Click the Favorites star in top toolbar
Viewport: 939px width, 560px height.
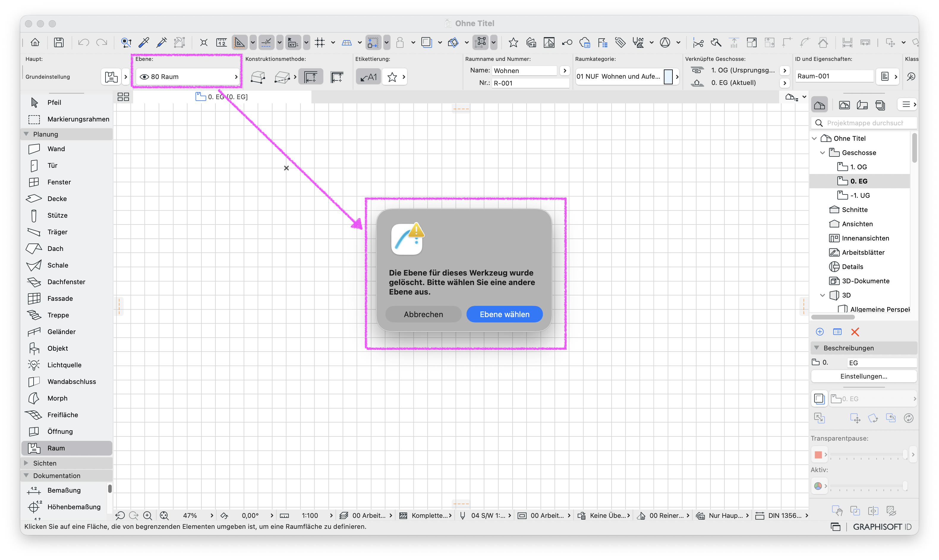[513, 42]
